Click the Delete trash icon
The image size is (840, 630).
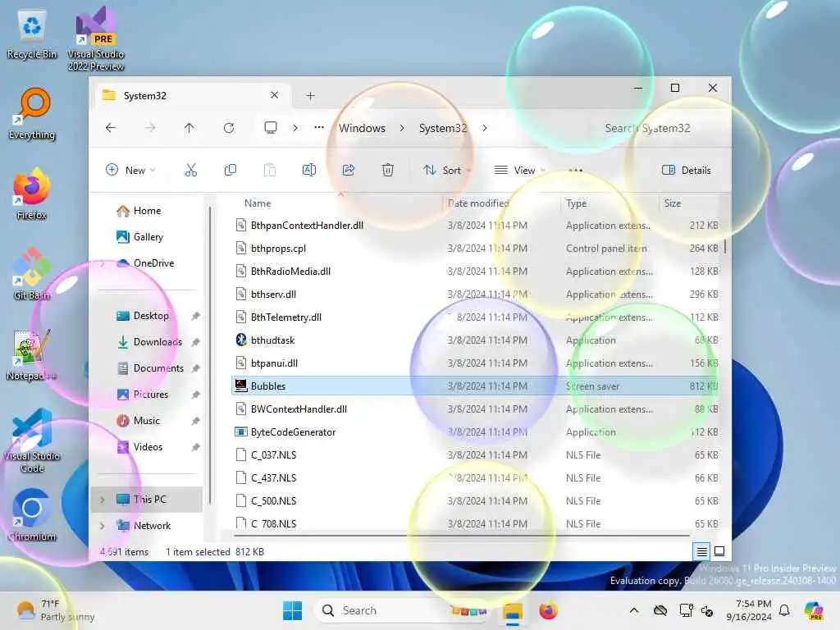coord(388,171)
